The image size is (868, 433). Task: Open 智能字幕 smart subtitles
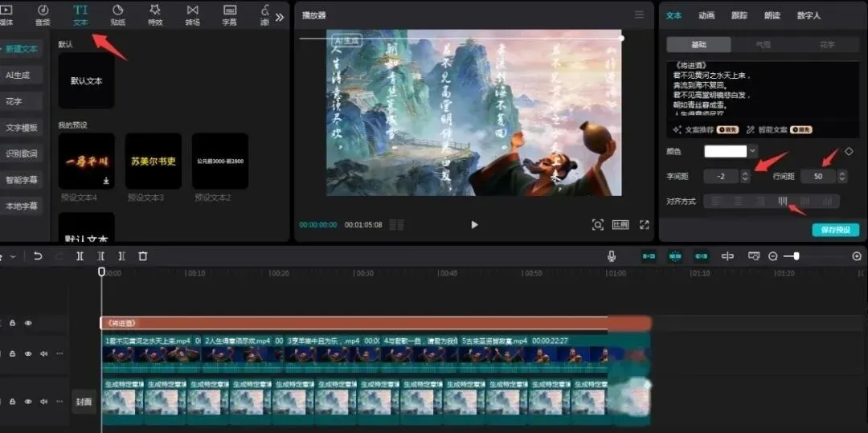click(20, 180)
